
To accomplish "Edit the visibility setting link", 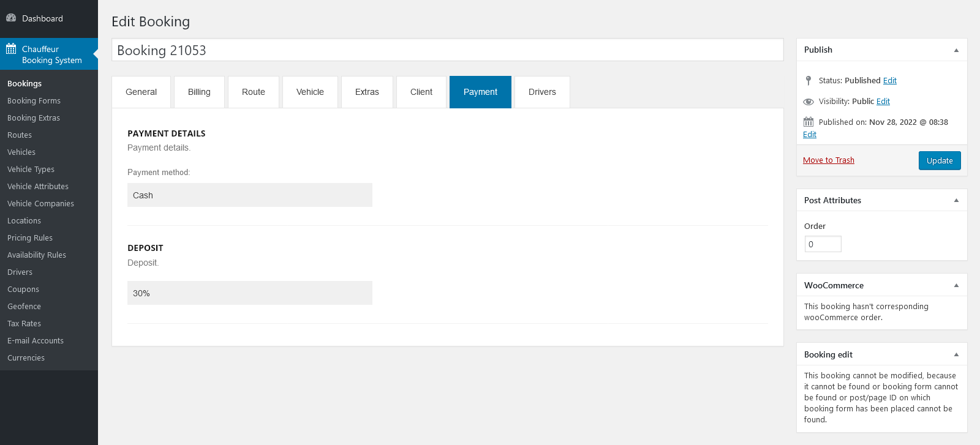I will 883,102.
